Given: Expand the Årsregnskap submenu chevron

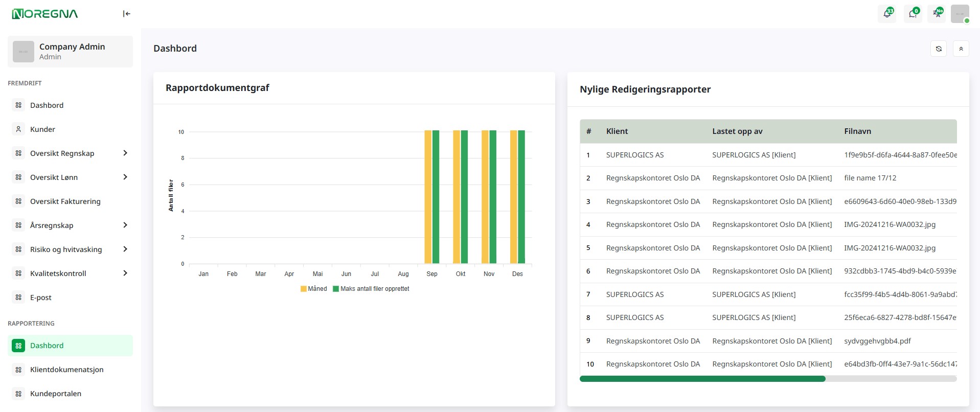Looking at the screenshot, I should tap(125, 225).
